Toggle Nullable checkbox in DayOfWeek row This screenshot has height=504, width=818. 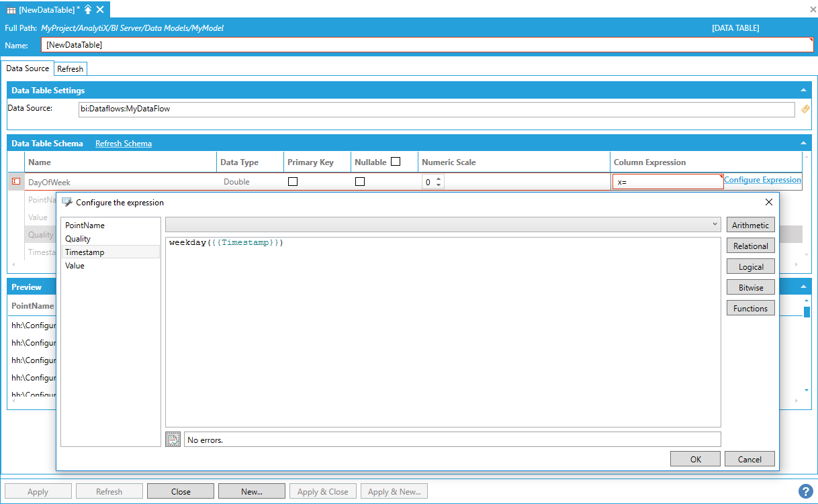point(360,182)
